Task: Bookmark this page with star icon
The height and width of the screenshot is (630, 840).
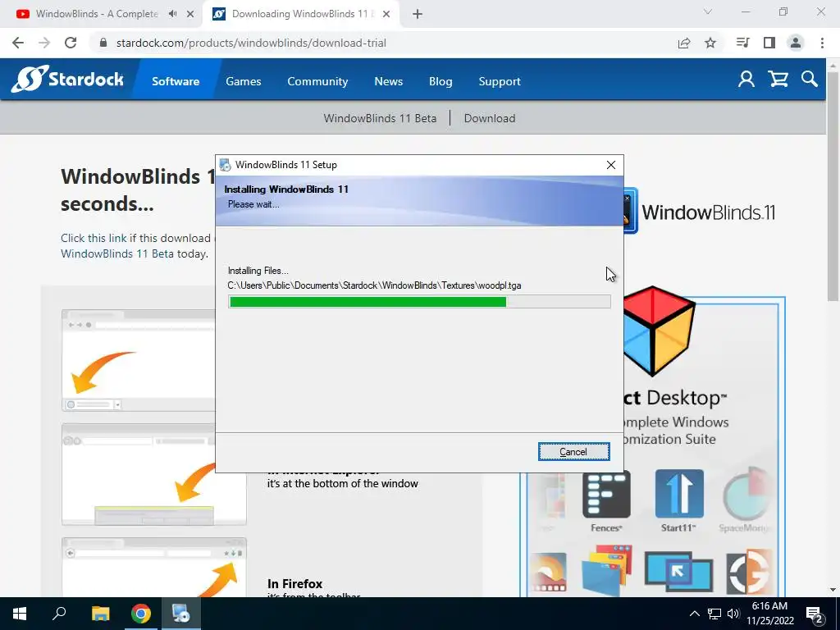Action: coord(710,43)
